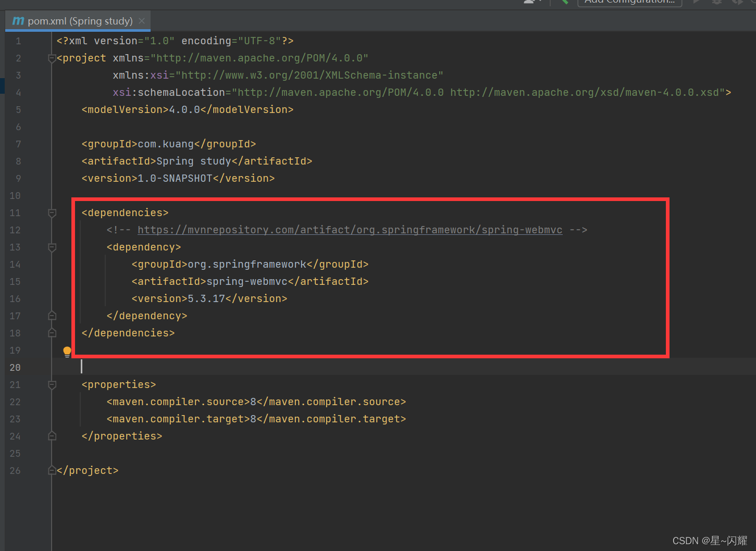Collapse the dependency block at line 13

coord(52,247)
